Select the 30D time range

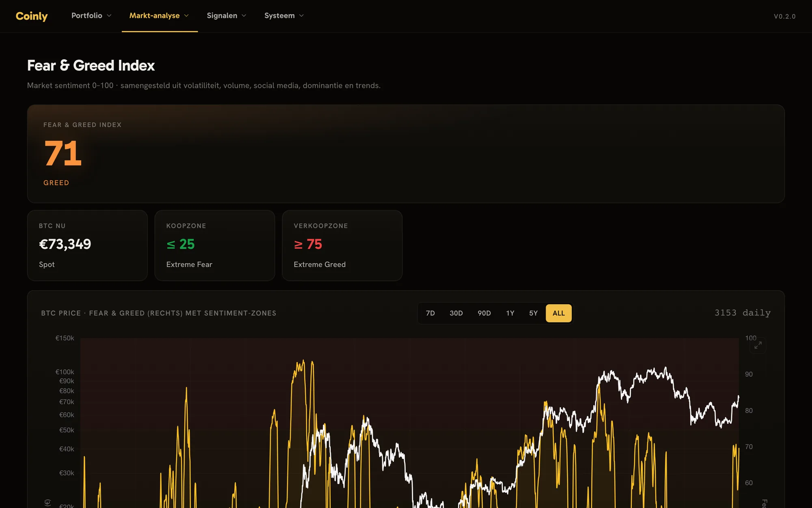pyautogui.click(x=456, y=313)
